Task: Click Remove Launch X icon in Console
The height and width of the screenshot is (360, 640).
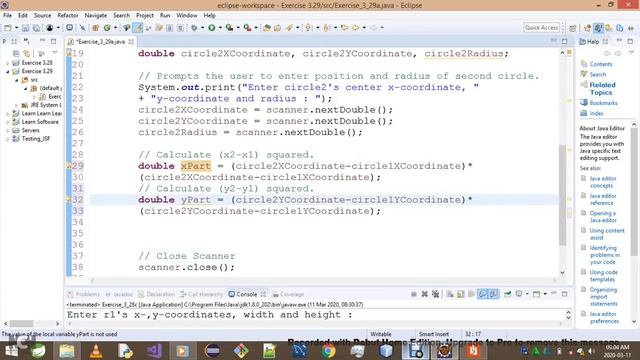Action: click(424, 294)
